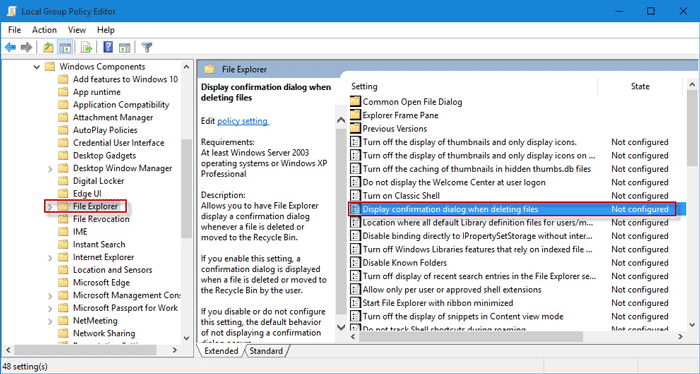Screen dimensions: 700x374
Task: Select Desktop Gadgets in the tree
Action: pos(104,155)
